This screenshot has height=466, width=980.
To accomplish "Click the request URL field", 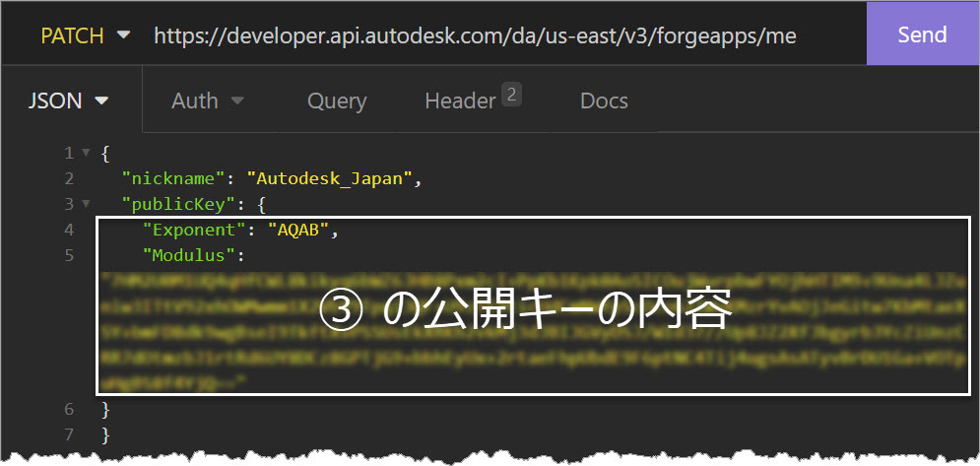I will pyautogui.click(x=475, y=35).
